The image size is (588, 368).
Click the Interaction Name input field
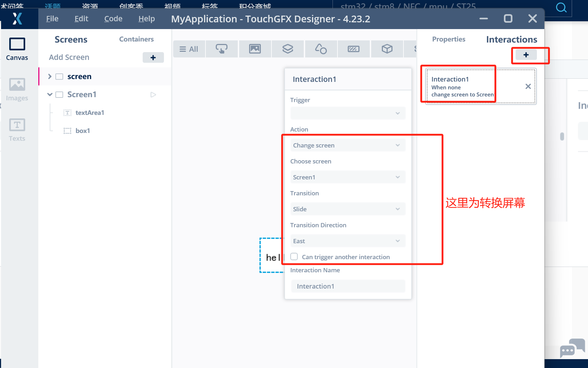click(x=348, y=286)
